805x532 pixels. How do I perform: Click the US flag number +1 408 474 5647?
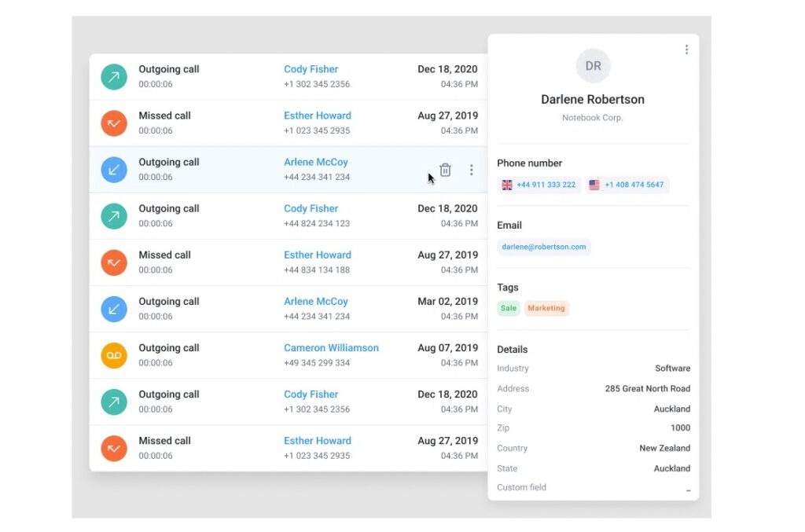click(627, 185)
